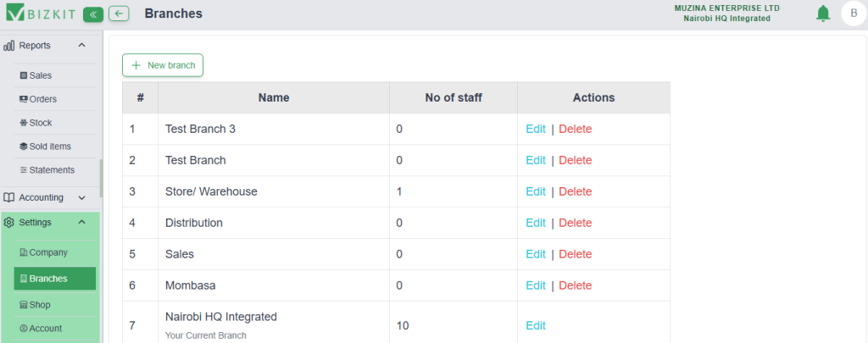Screen dimensions: 868x343
Task: Create a New branch
Action: point(163,65)
